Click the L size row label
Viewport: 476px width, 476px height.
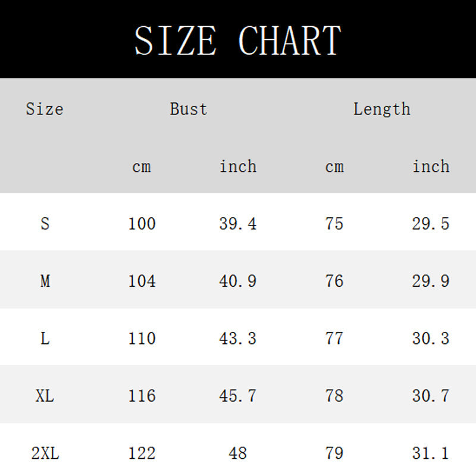pyautogui.click(x=45, y=339)
